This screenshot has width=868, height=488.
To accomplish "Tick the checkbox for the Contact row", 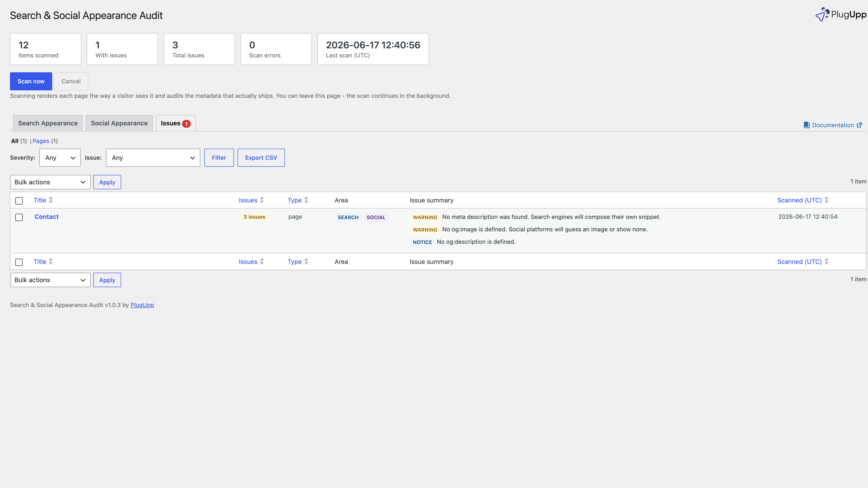I will [x=19, y=217].
